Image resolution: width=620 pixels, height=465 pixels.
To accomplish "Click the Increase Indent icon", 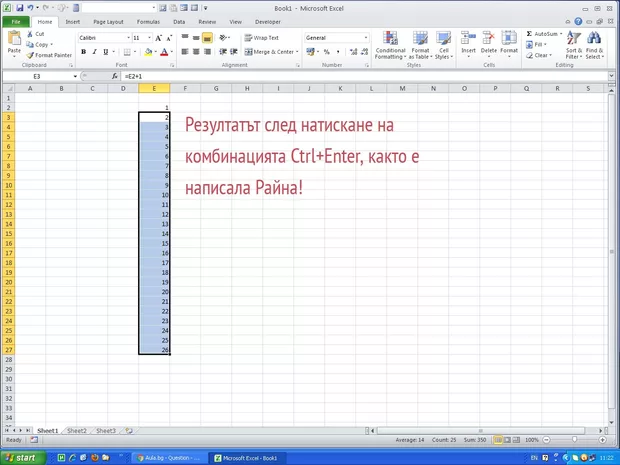I will [234, 52].
